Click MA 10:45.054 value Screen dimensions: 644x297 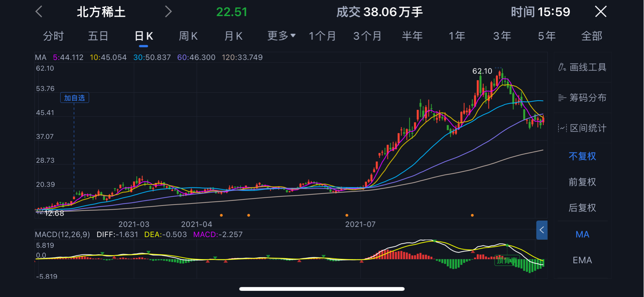[108, 57]
